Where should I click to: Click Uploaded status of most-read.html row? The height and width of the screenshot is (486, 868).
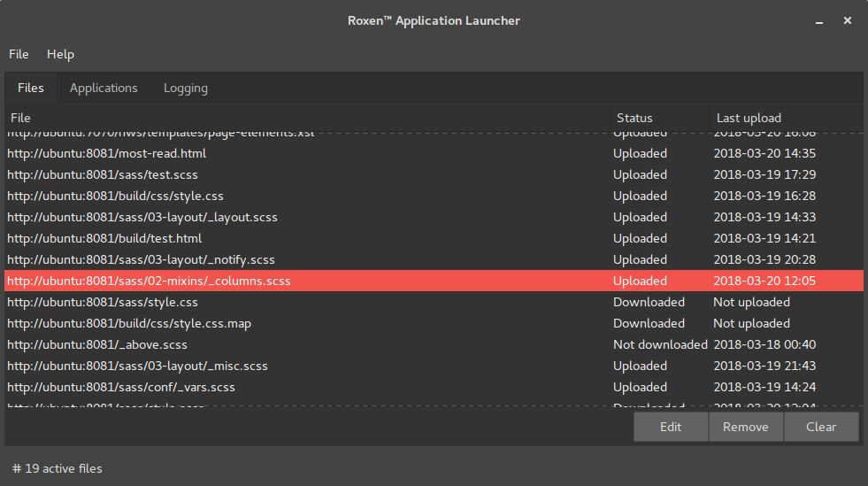coord(640,153)
